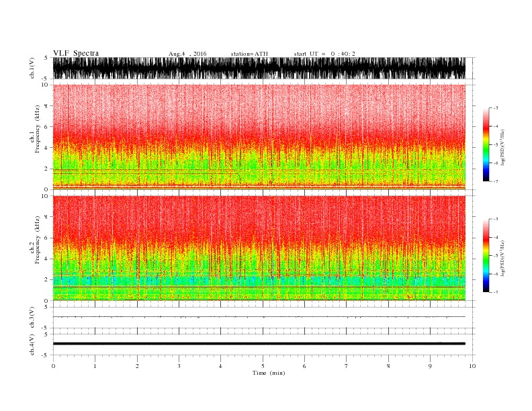The height and width of the screenshot is (411, 532).
Task: Click the 'VLF Spectra' title text
Action: pyautogui.click(x=76, y=53)
